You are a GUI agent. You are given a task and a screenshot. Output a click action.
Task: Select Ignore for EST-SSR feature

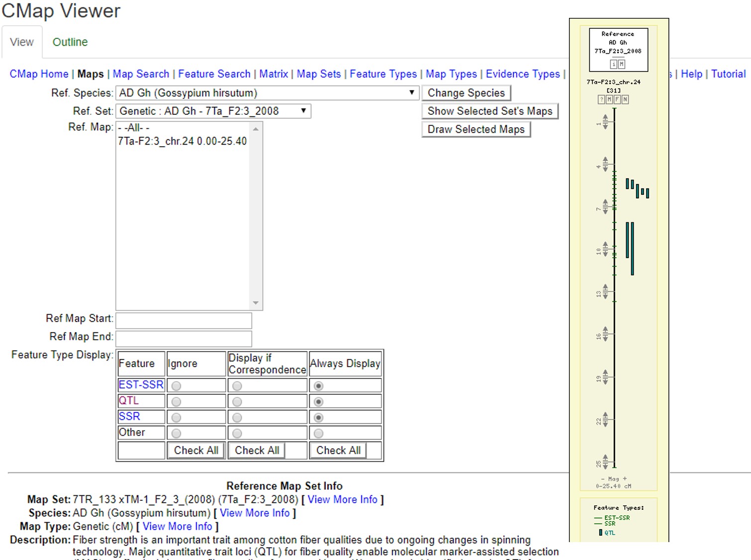[176, 386]
